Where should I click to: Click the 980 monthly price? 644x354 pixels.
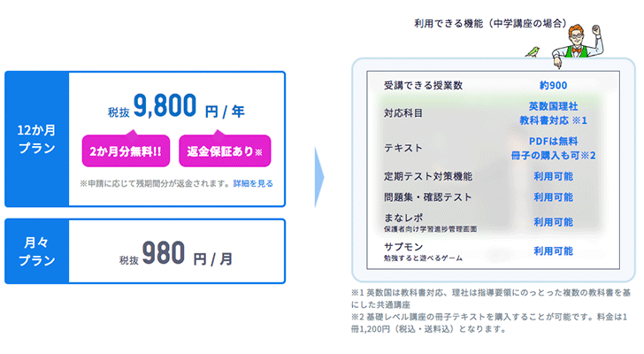[x=163, y=253]
